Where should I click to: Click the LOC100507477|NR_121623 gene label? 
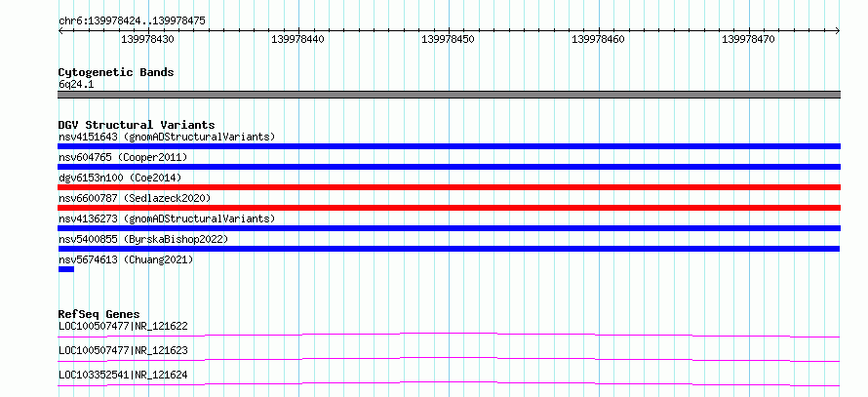pos(123,350)
